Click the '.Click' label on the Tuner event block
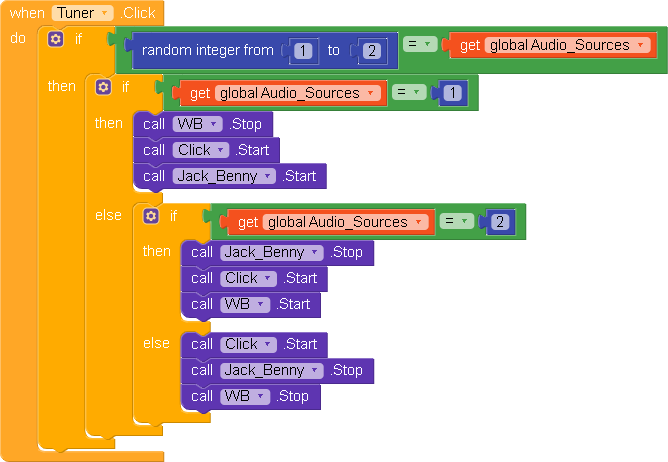Viewport: 668px width, 462px height. 138,13
